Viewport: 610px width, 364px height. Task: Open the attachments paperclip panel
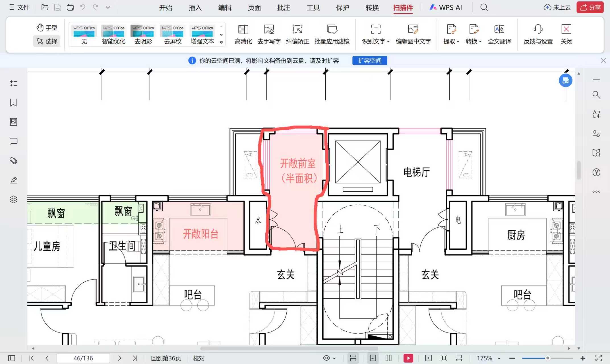pos(13,161)
